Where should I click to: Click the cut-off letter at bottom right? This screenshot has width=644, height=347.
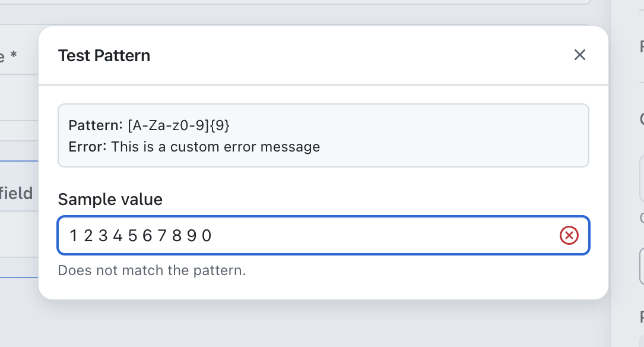pos(641,316)
